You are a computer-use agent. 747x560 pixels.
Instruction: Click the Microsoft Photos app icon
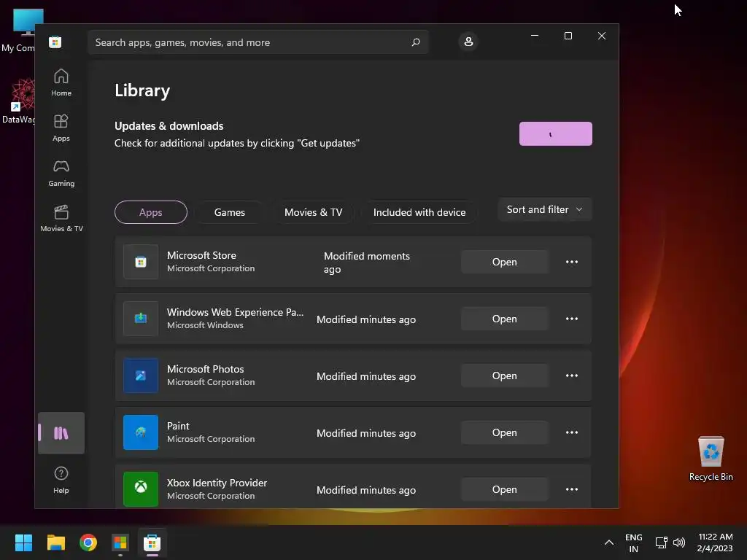[x=141, y=376]
